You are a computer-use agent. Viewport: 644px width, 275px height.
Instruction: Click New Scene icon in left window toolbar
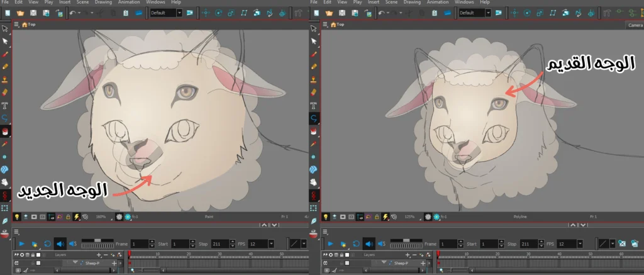click(8, 13)
